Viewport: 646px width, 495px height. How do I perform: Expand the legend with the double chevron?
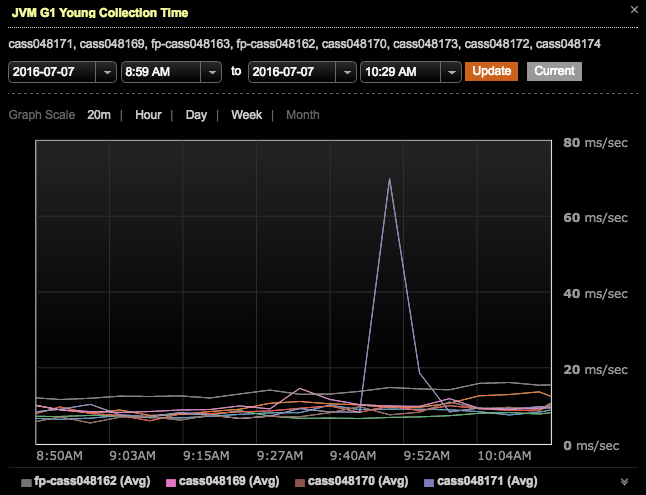[x=625, y=482]
